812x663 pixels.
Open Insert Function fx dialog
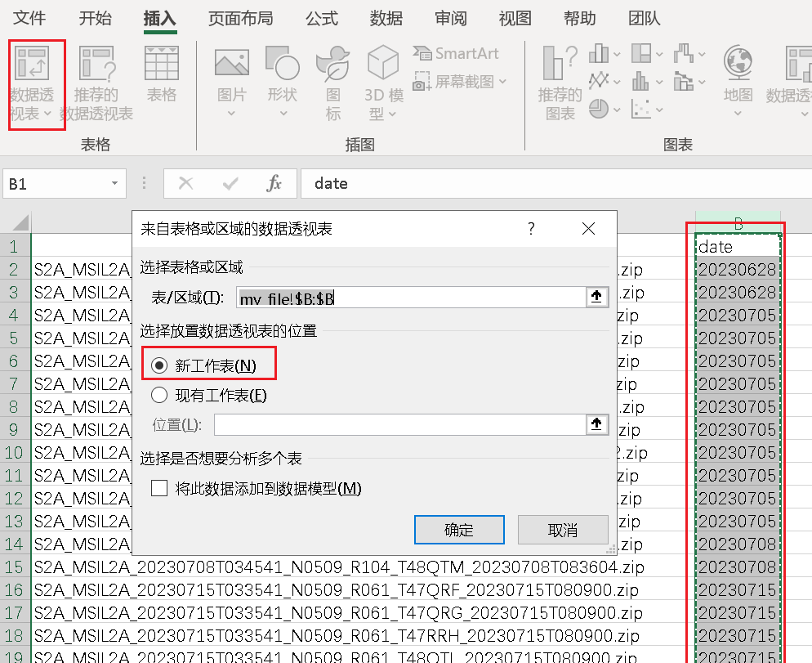(274, 183)
